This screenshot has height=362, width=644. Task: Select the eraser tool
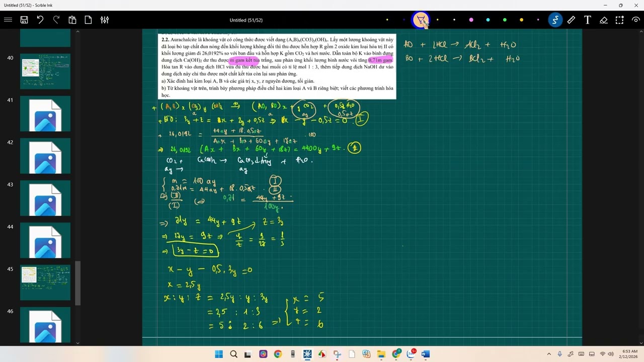(x=603, y=20)
